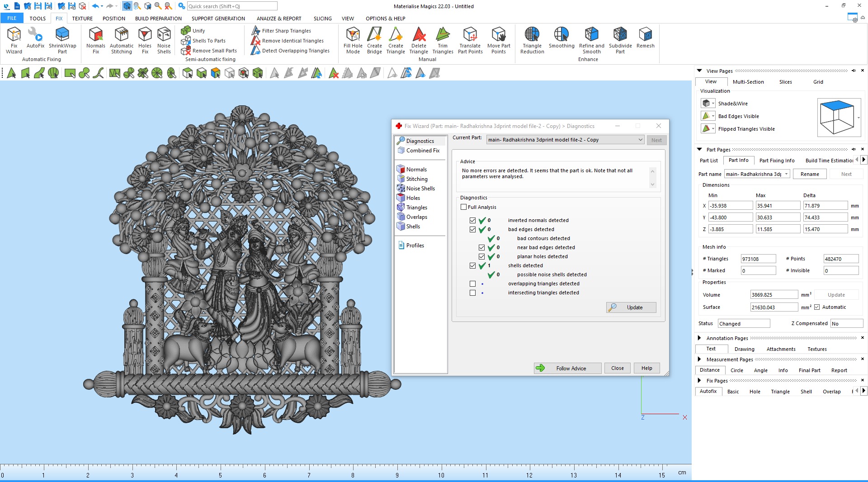Click the Rename button

(x=810, y=174)
